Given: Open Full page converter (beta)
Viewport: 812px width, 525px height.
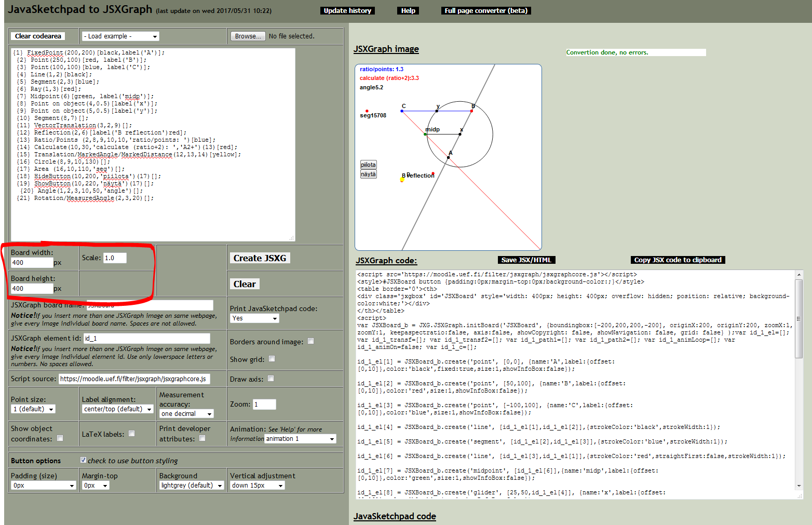Looking at the screenshot, I should 486,11.
